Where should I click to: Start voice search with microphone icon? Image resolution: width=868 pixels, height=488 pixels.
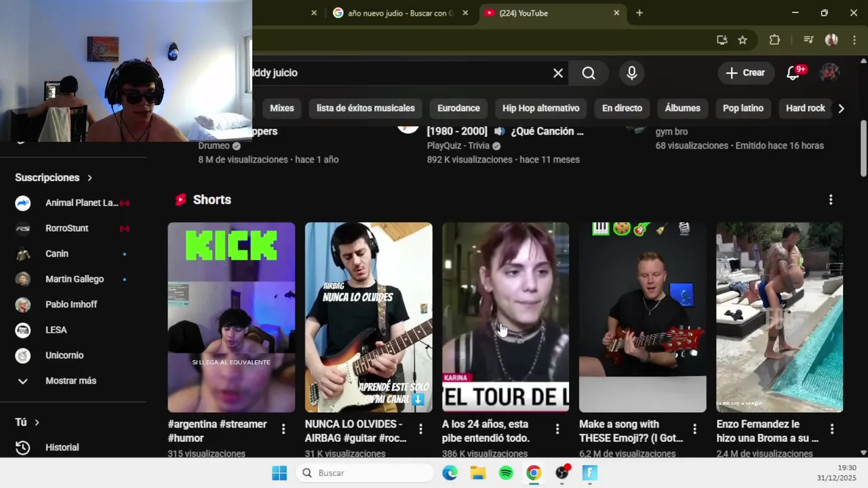point(632,73)
